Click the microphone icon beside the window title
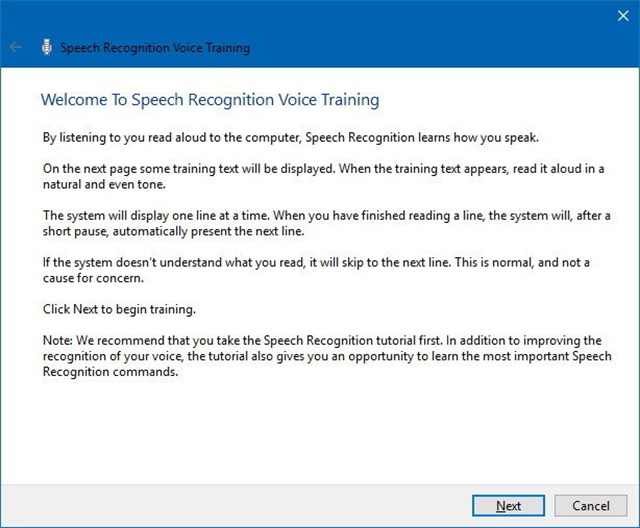Image resolution: width=640 pixels, height=528 pixels. [x=46, y=47]
